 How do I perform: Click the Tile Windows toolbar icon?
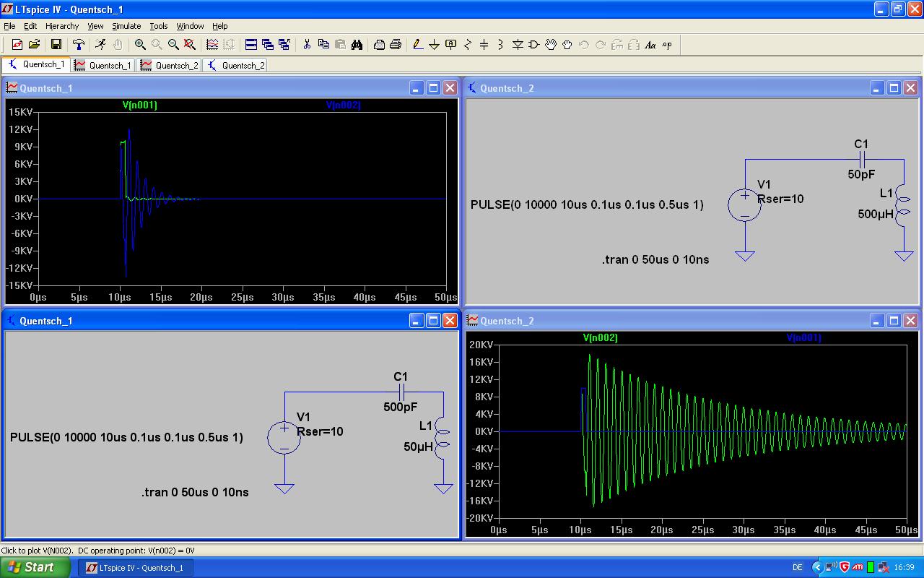tap(251, 45)
